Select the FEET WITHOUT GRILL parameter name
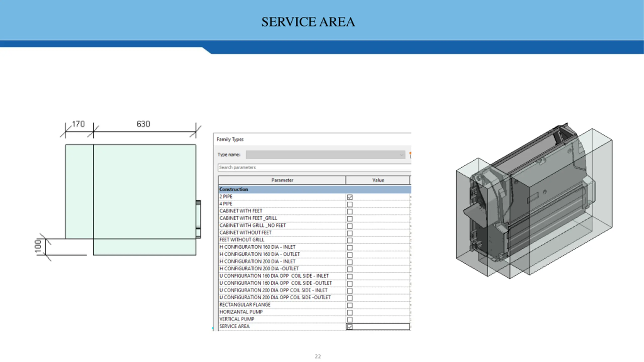644x362 pixels. point(242,240)
